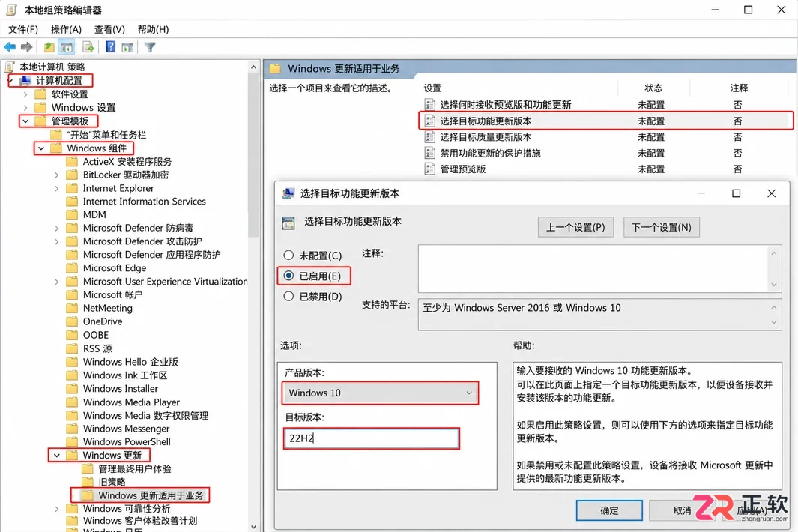The image size is (798, 532).
Task: Click the Forward arrow toolbar icon
Action: point(26,47)
